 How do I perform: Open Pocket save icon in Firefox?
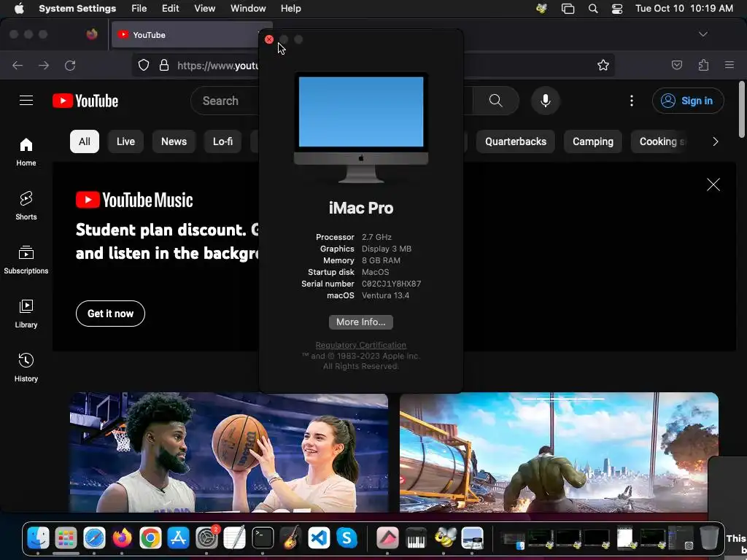676,65
